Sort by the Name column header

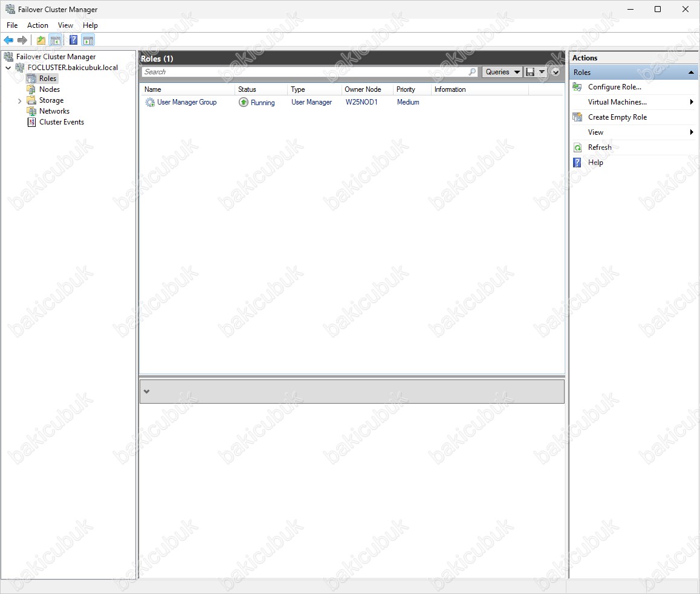tap(188, 89)
